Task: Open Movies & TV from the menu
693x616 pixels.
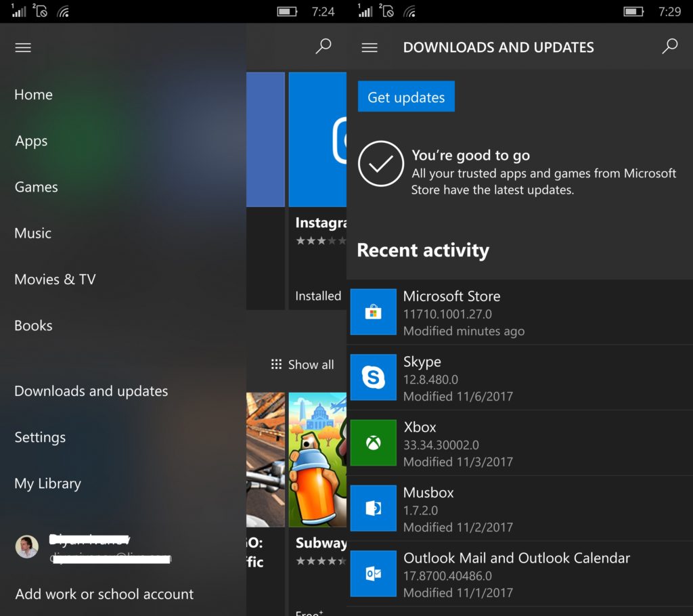Action: 53,279
